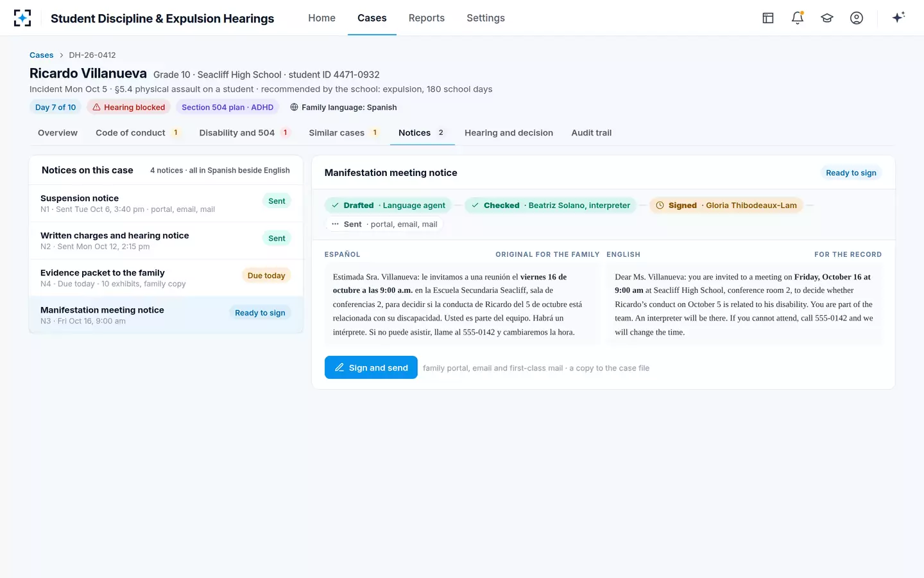Click the checkmark on the Checked step
This screenshot has height=578, width=924.
click(475, 206)
